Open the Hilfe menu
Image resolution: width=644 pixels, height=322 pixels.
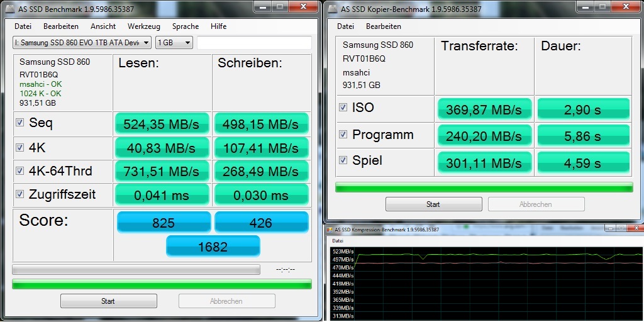218,26
